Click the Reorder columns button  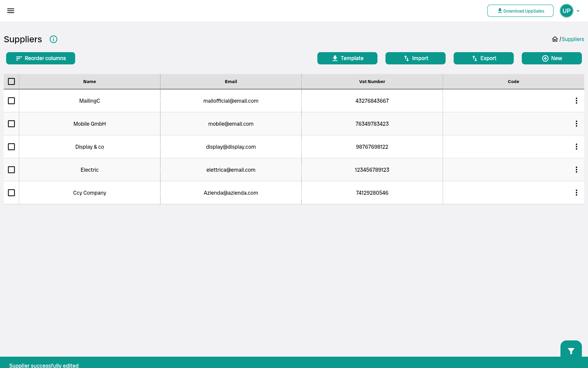pos(41,58)
